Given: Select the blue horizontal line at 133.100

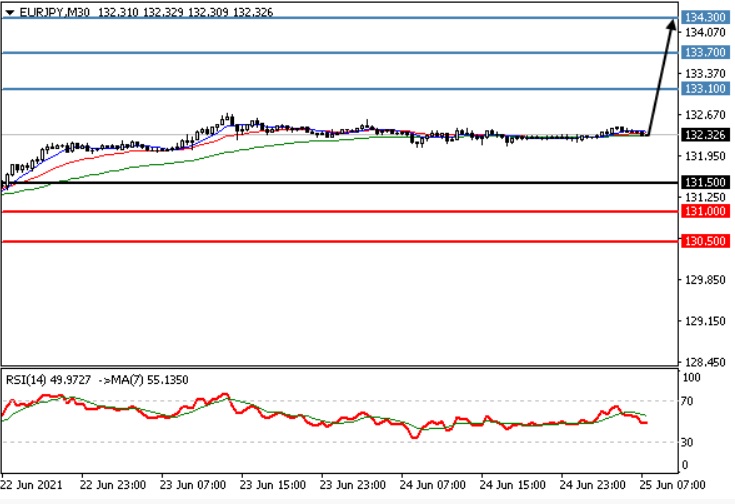Looking at the screenshot, I should tap(340, 89).
